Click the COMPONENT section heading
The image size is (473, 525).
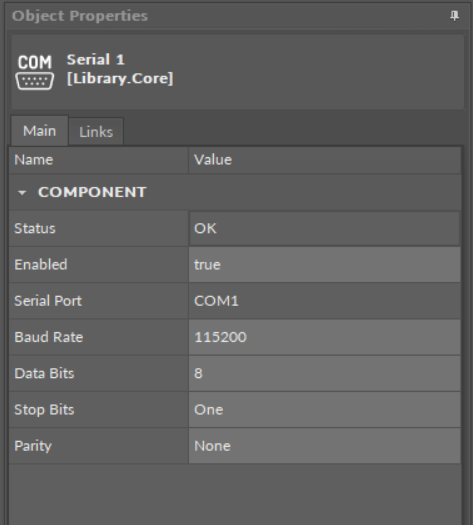(x=92, y=192)
